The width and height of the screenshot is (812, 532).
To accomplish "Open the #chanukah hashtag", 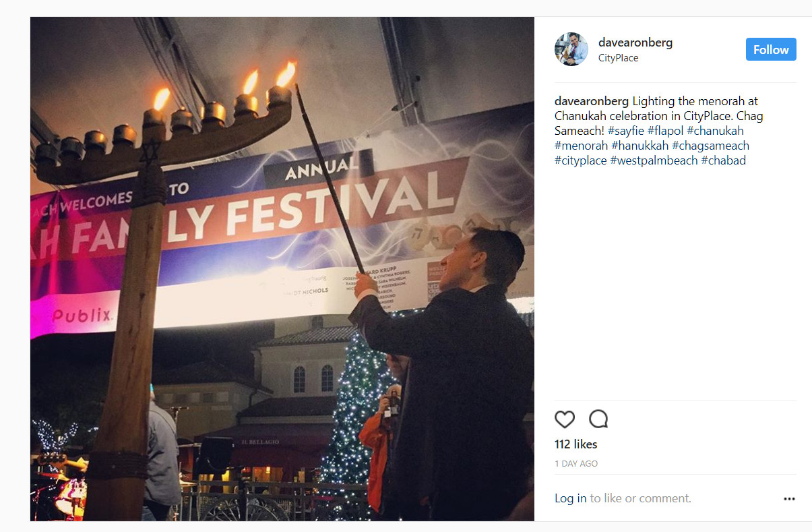I will (715, 131).
